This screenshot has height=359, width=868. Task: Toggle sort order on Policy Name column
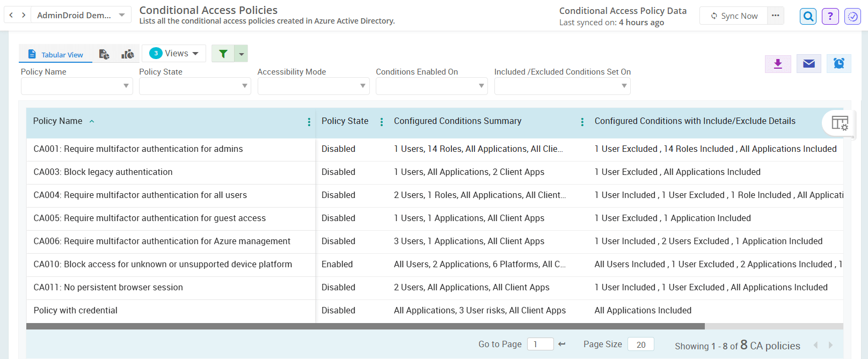tap(92, 121)
